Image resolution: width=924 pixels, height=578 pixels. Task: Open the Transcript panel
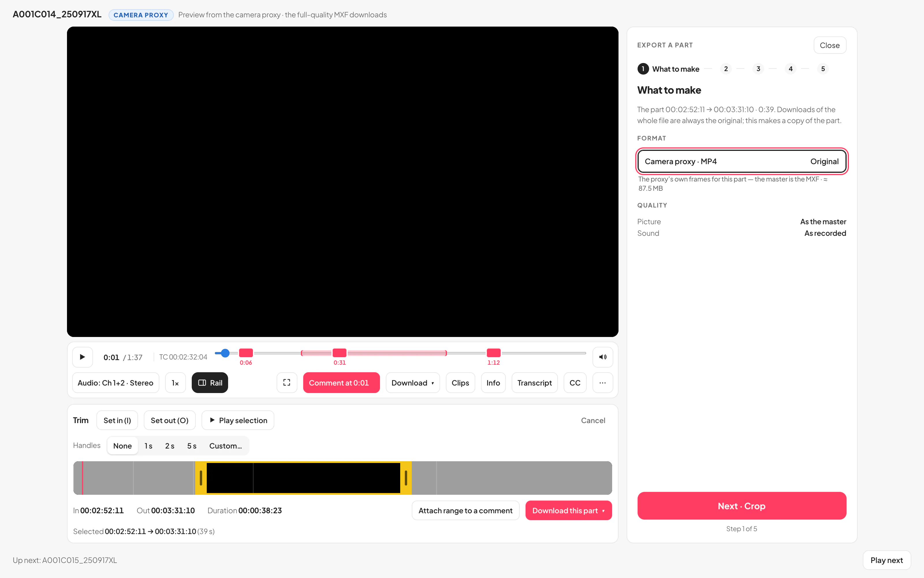click(x=534, y=383)
